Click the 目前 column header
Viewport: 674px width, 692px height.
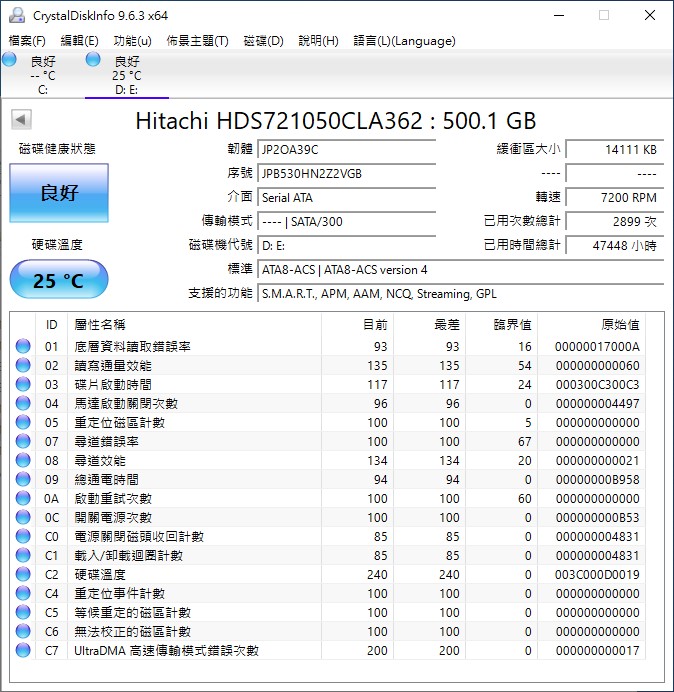[358, 325]
